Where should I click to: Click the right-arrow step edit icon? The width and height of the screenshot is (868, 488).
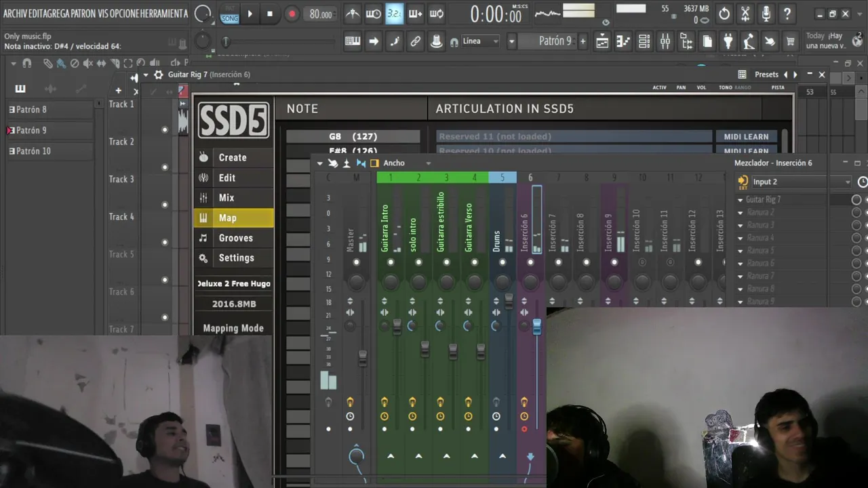[x=374, y=41]
